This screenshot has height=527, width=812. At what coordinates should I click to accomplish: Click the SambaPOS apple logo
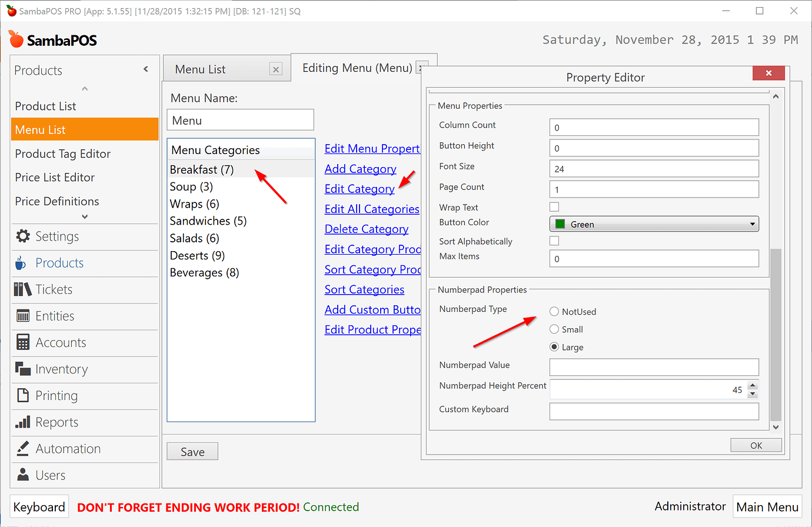point(16,39)
